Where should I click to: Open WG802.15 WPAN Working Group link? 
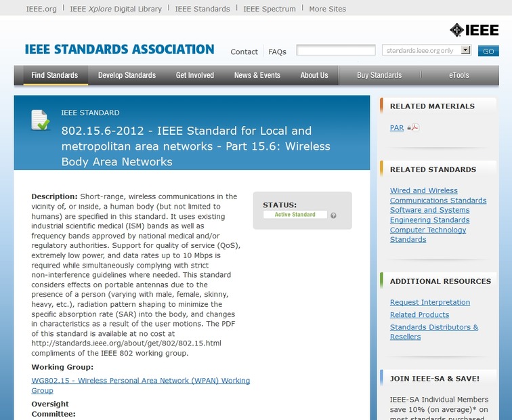pos(141,385)
